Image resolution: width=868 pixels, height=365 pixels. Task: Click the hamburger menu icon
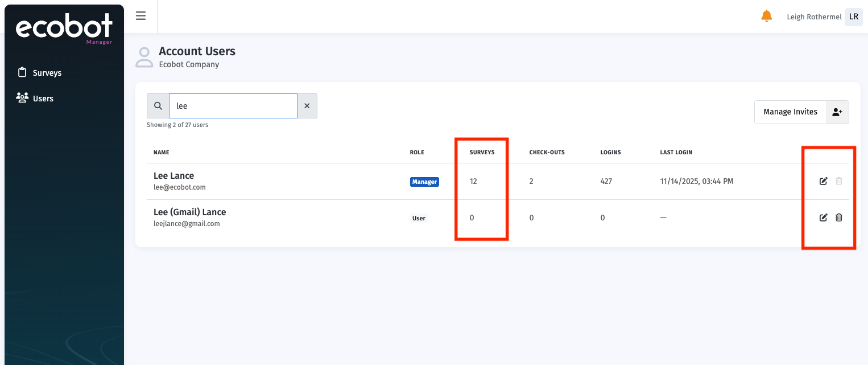141,16
